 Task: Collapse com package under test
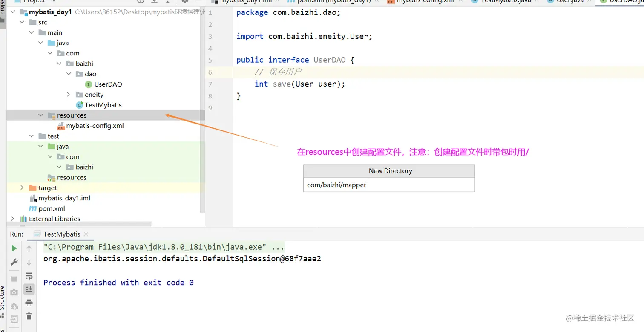click(50, 156)
